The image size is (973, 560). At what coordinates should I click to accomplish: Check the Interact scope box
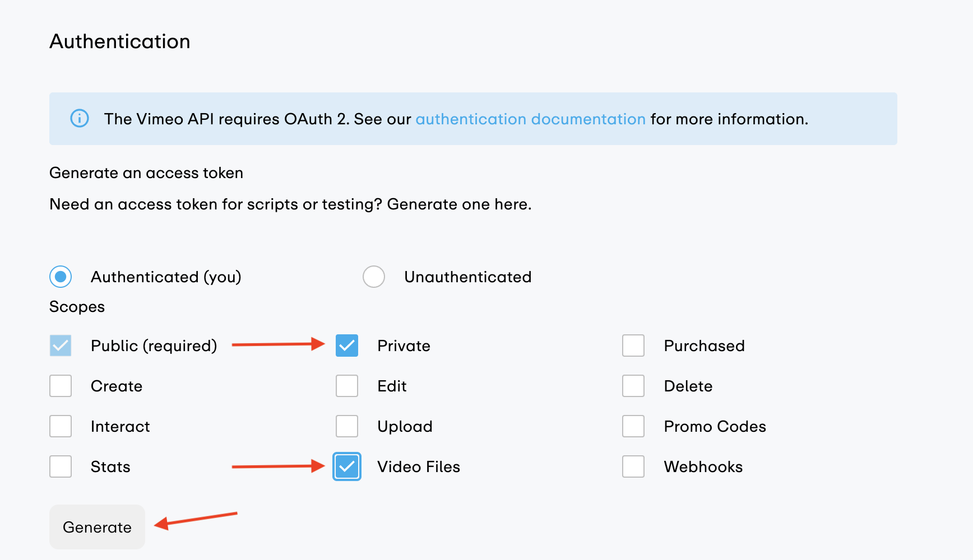61,426
